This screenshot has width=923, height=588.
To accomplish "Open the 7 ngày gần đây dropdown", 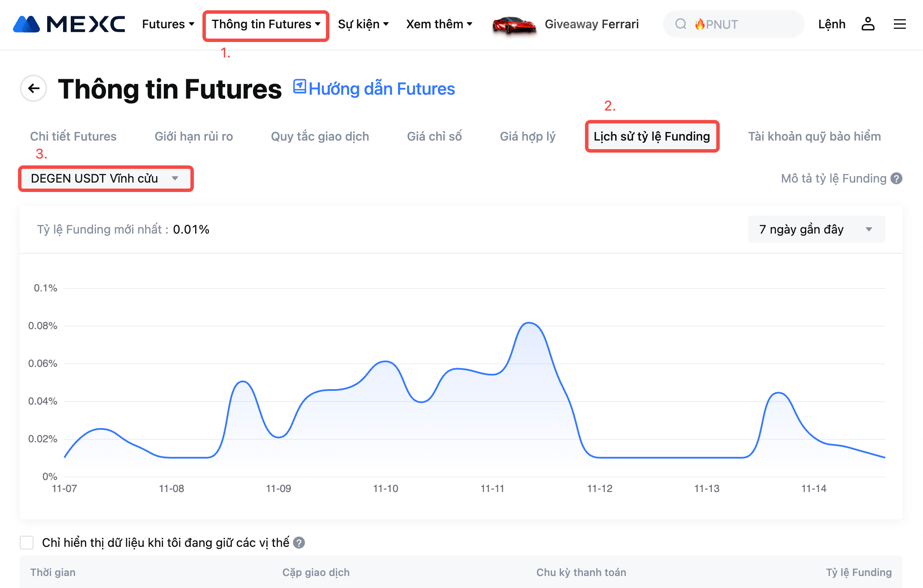I will (816, 229).
